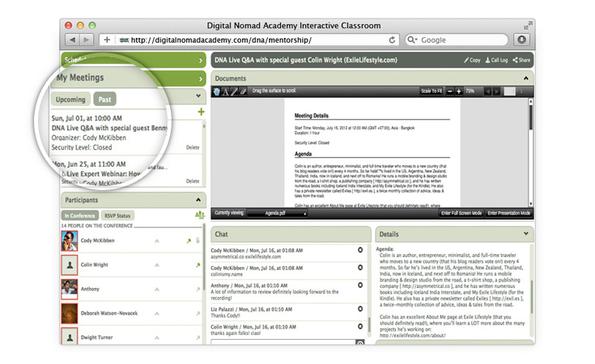Select the text annotation tool
595x364 pixels.
(x=225, y=91)
